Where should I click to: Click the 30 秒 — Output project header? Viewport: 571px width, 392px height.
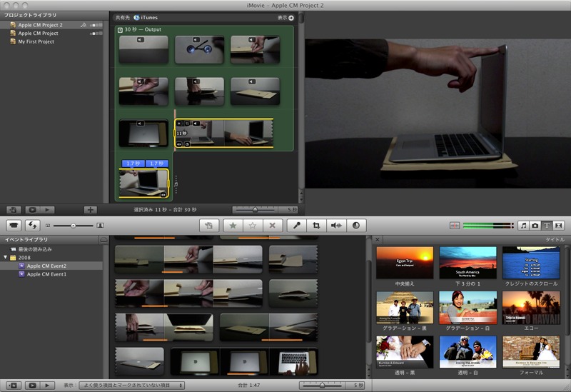pos(143,29)
